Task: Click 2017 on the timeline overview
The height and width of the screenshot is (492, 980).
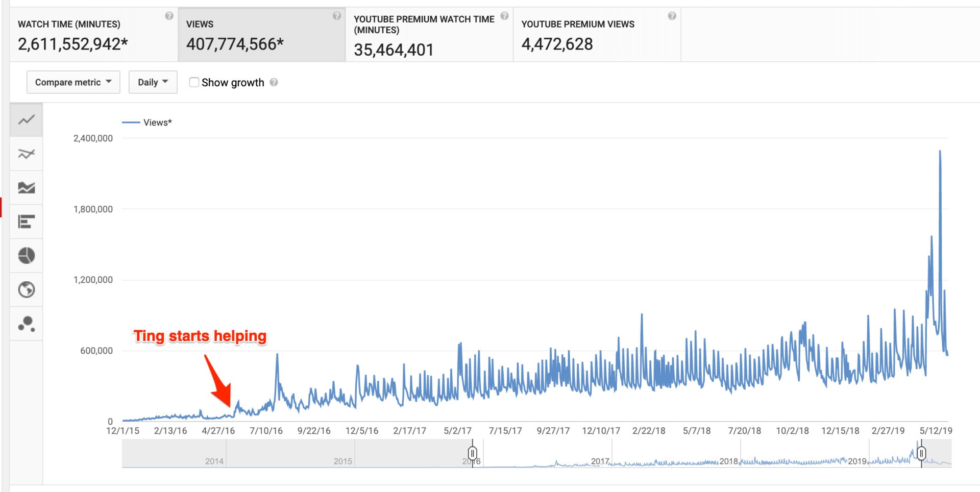Action: pos(600,461)
